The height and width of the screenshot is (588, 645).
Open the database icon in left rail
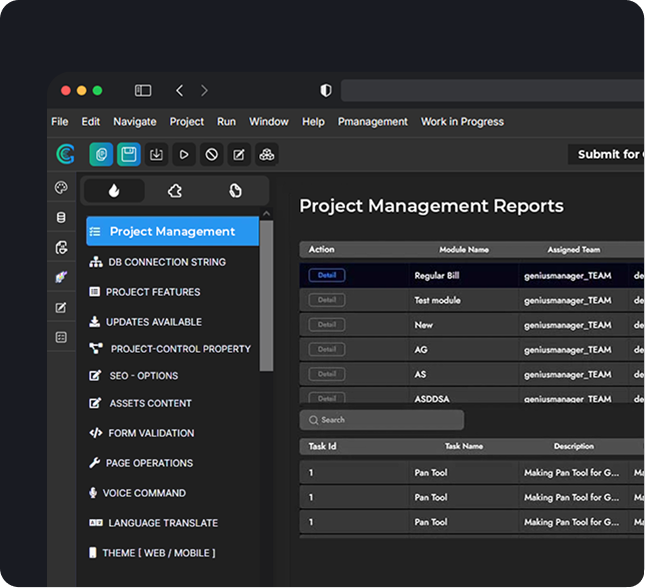(61, 217)
